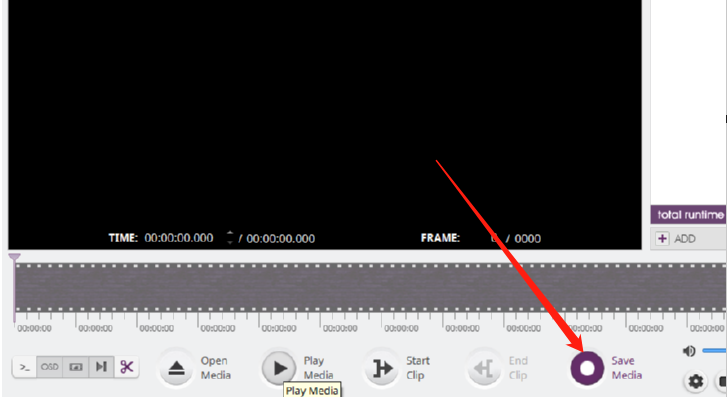This screenshot has width=727, height=397.
Task: Decrease time with the spinner down arrow
Action: click(230, 242)
